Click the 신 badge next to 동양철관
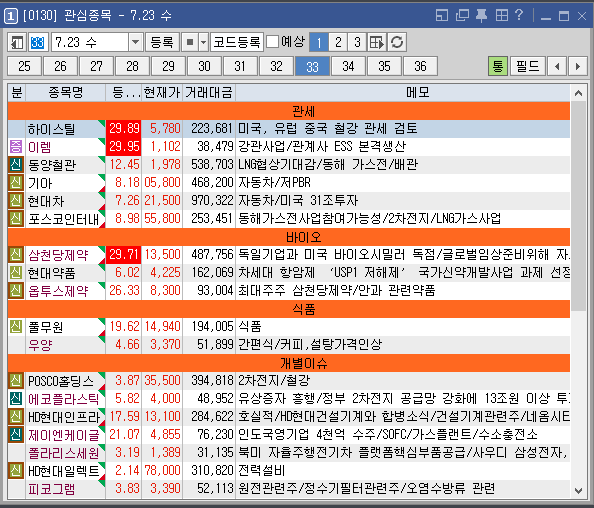The image size is (594, 508). click(16, 164)
